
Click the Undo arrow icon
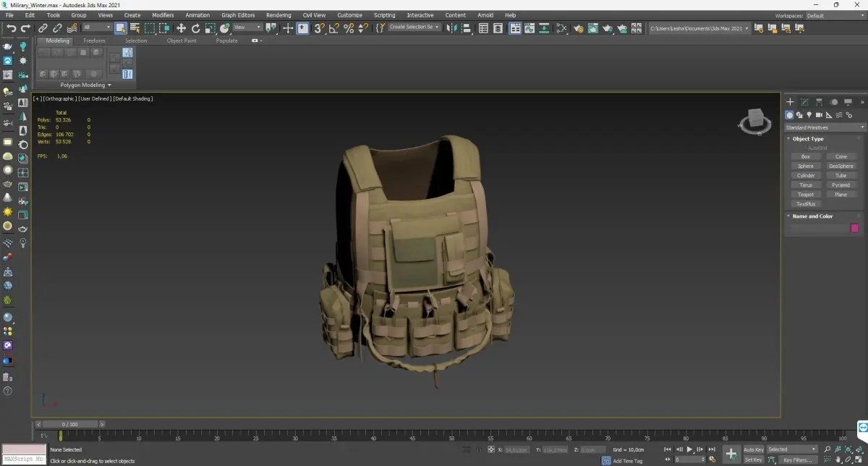coord(10,28)
